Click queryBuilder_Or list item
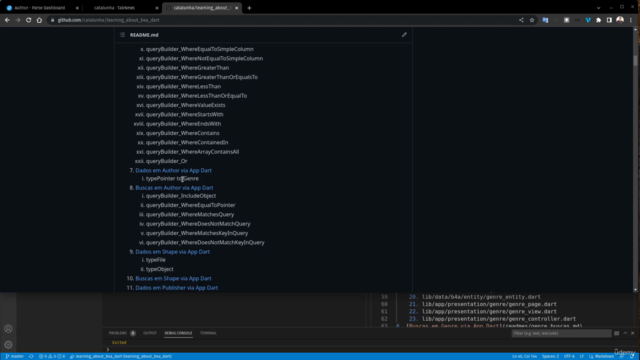Screen dimensions: 640x360 (167, 161)
